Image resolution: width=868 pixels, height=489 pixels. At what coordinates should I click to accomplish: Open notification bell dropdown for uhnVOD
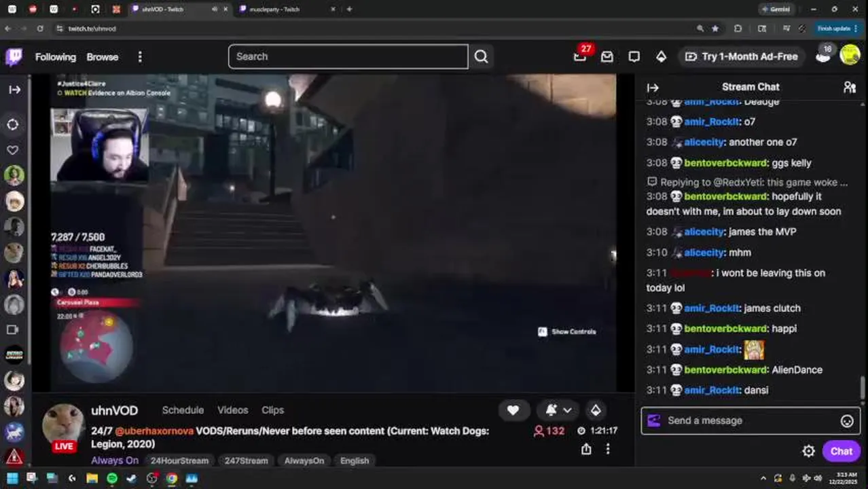559,410
